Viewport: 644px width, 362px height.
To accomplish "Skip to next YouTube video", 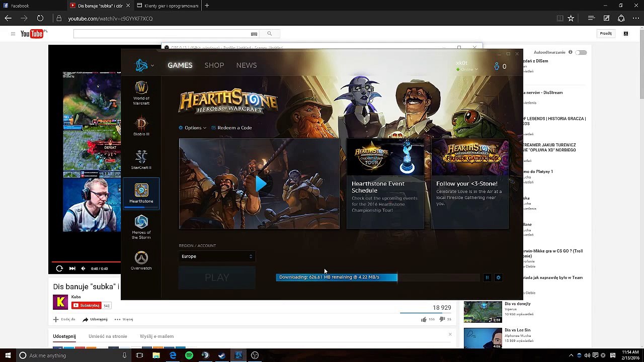I will pos(72,268).
